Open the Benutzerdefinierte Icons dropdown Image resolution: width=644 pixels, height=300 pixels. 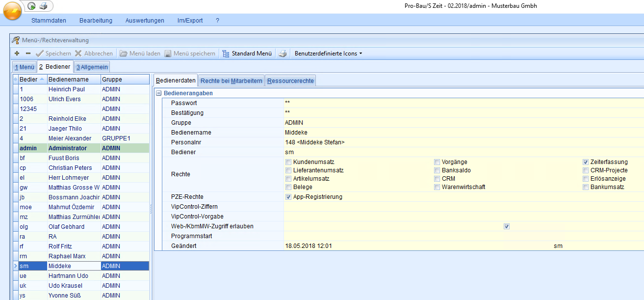point(328,54)
